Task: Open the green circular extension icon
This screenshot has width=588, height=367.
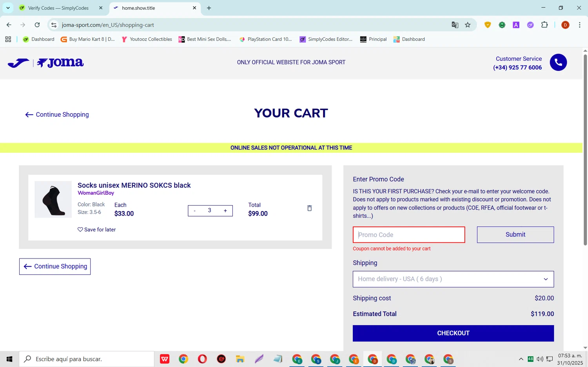Action: pyautogui.click(x=502, y=25)
